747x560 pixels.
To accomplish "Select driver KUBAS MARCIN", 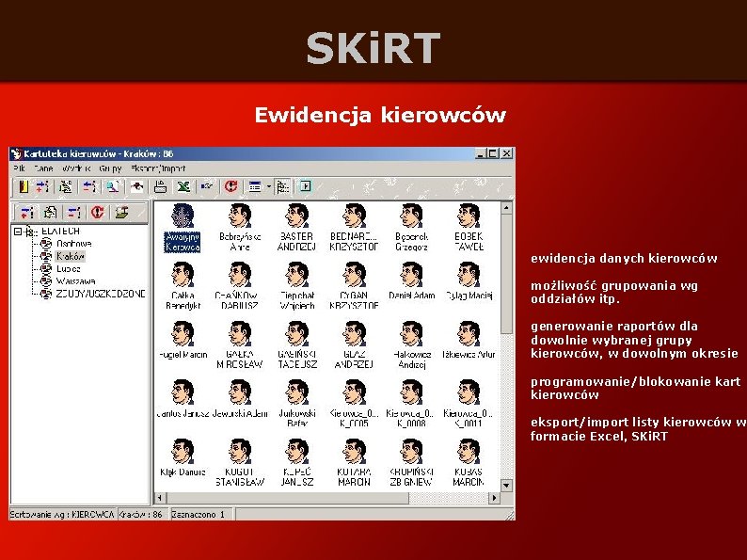I will [x=469, y=463].
